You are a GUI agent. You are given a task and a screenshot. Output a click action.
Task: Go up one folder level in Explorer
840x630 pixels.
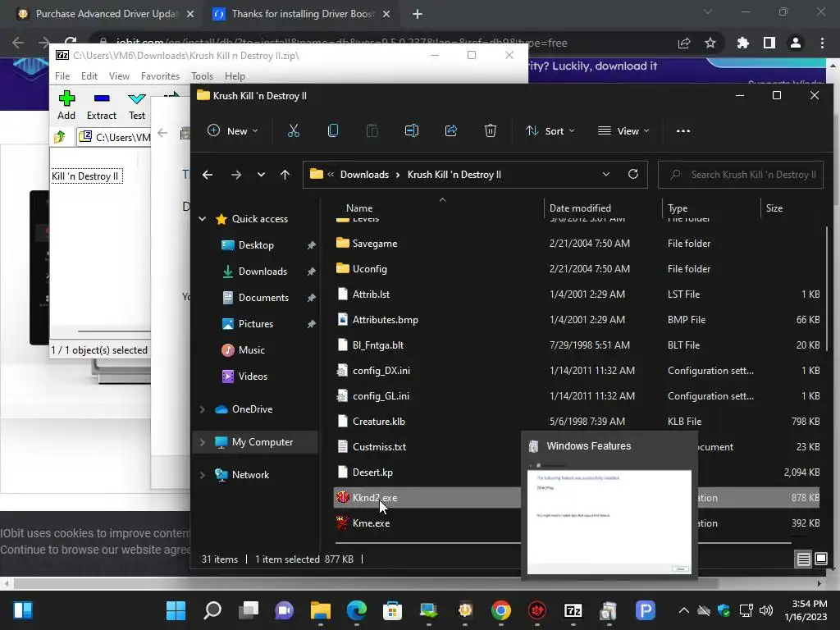pos(285,175)
